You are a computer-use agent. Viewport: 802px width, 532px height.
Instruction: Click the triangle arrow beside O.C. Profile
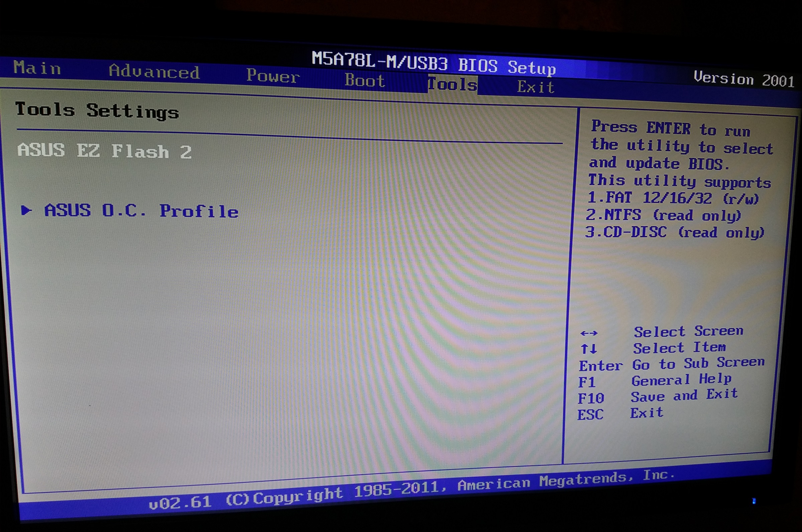(26, 210)
